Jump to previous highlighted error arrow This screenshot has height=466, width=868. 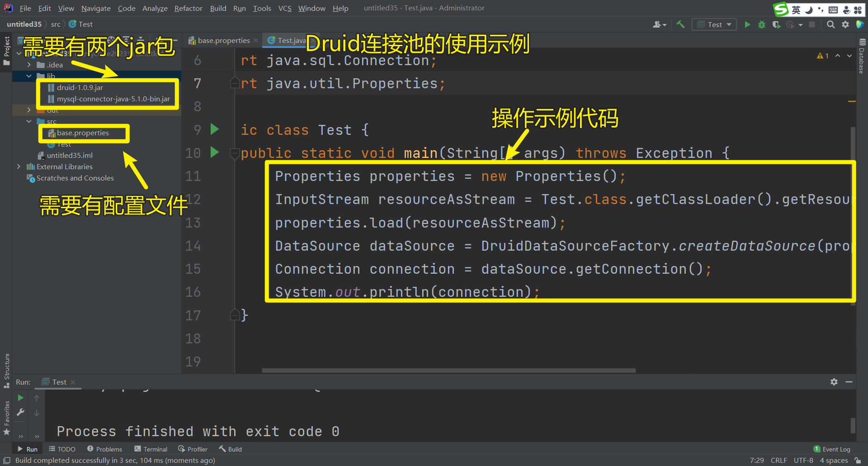tap(838, 56)
